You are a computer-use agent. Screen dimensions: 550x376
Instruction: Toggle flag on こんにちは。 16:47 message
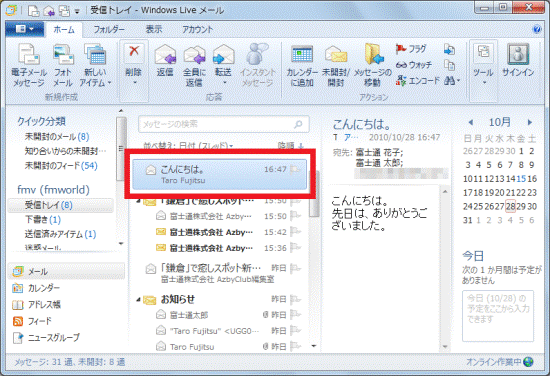click(x=295, y=169)
